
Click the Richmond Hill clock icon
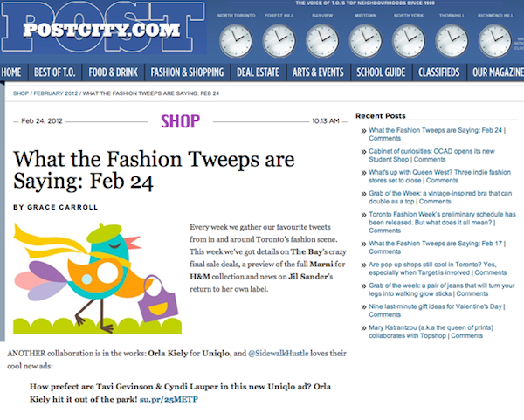493,39
